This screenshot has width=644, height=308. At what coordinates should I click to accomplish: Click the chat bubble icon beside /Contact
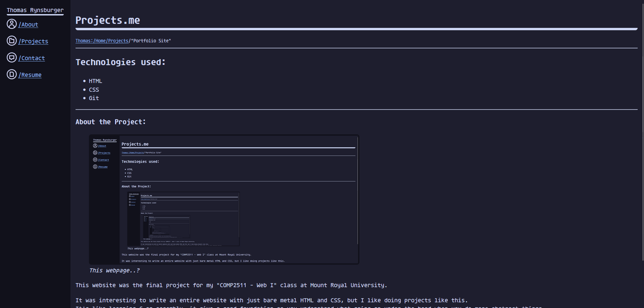point(12,58)
